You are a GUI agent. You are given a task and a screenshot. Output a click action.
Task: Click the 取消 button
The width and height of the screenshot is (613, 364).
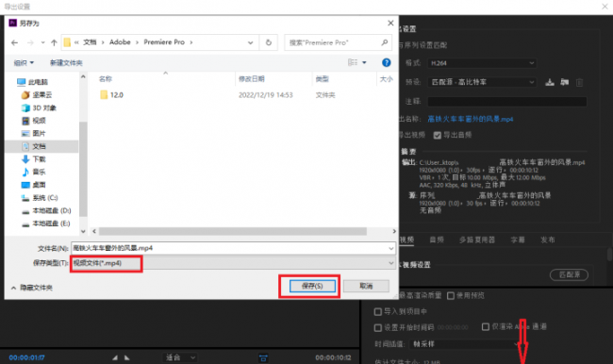click(x=366, y=286)
